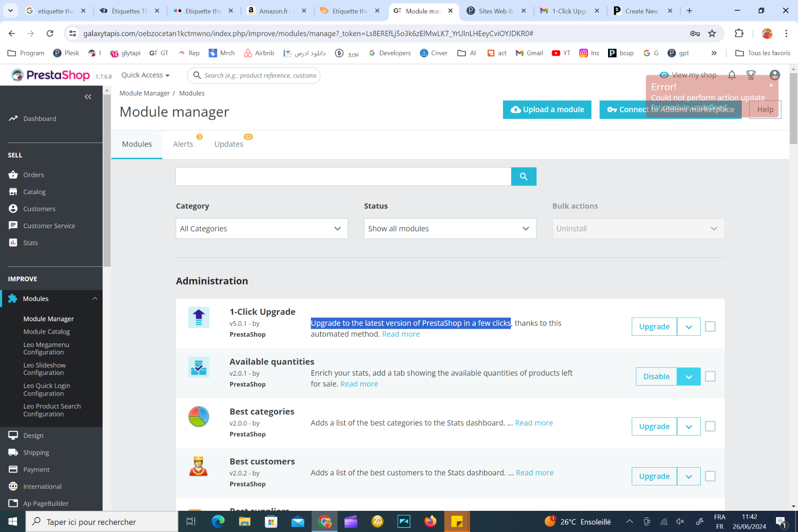
Task: Collapse the sidebar with double-chevron icon
Action: (88, 97)
